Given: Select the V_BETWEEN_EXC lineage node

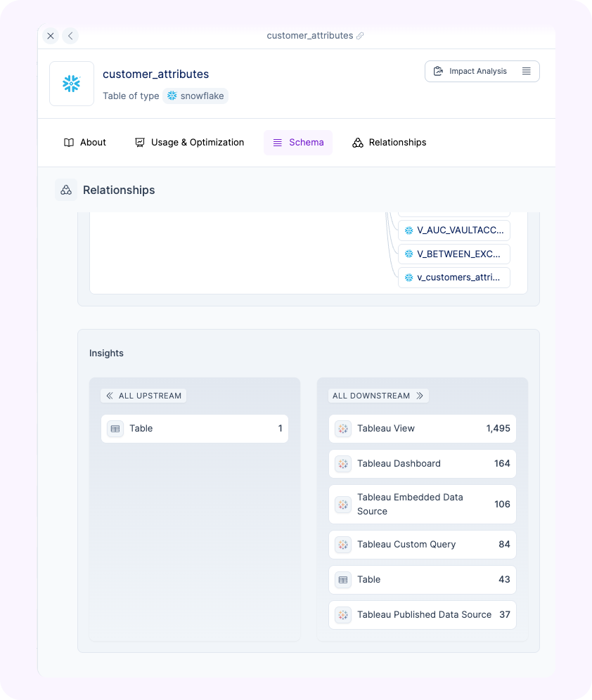Looking at the screenshot, I should click(454, 254).
